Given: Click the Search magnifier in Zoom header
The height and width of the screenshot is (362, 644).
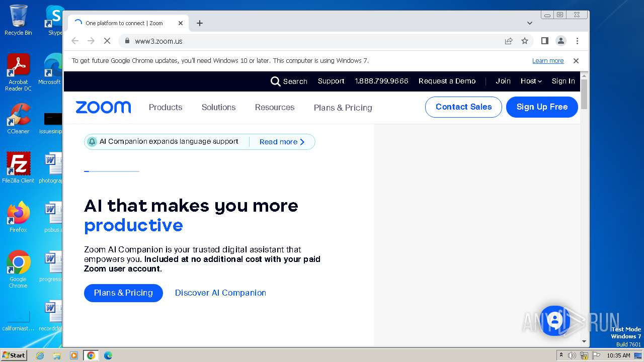Looking at the screenshot, I should point(275,81).
